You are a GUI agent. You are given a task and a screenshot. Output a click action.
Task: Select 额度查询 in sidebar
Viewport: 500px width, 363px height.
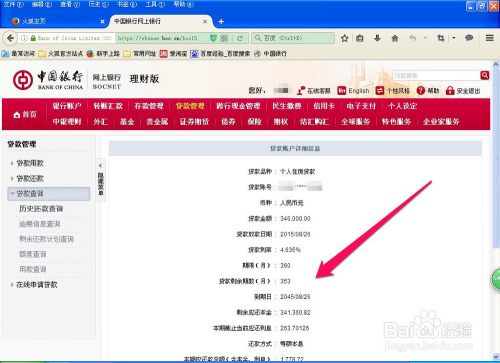click(x=33, y=254)
